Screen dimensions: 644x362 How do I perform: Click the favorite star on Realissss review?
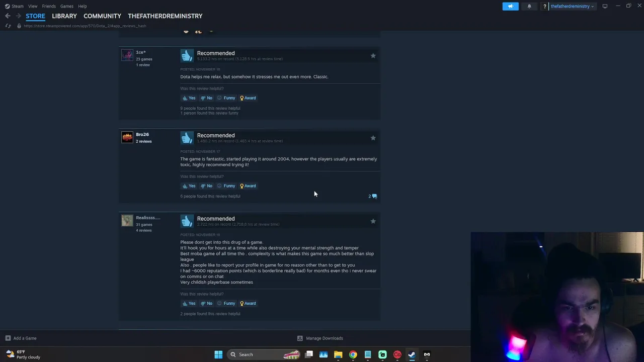tap(373, 221)
